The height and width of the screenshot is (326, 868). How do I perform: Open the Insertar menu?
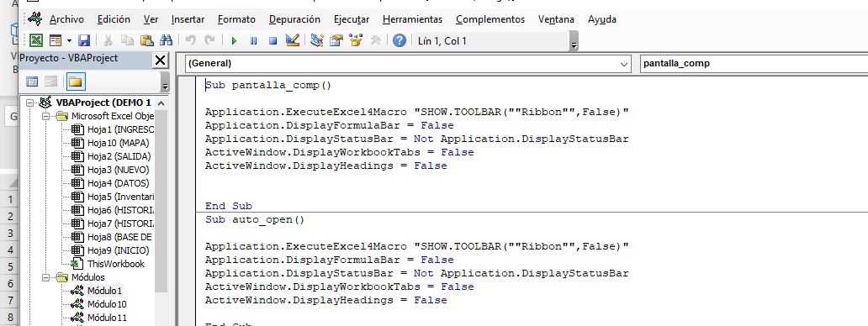tap(188, 19)
